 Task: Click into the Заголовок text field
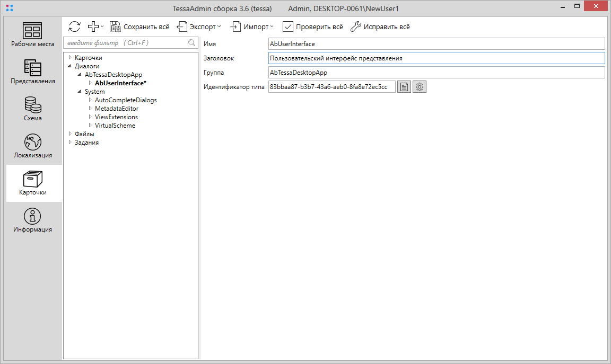(x=436, y=58)
